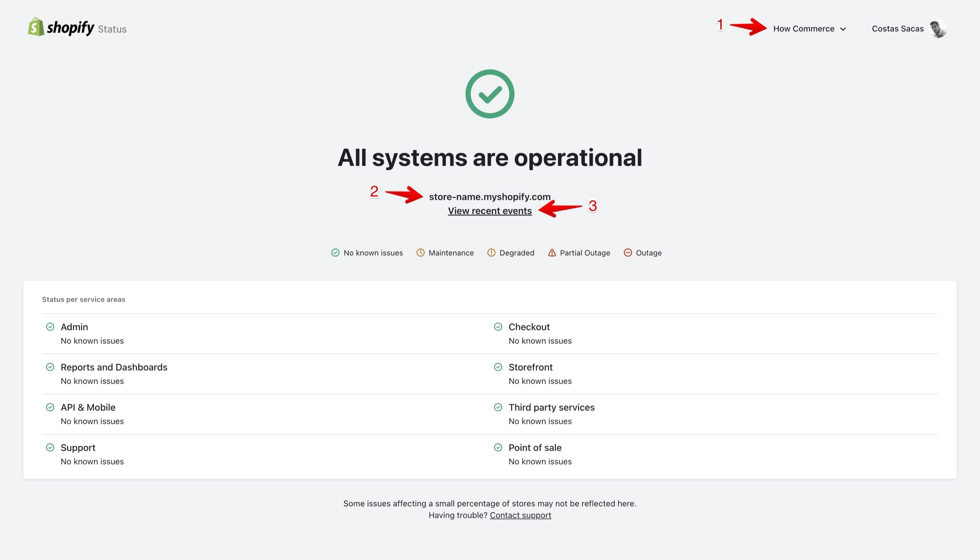Viewport: 980px width, 560px height.
Task: Click the Storefront status check icon
Action: pos(498,367)
